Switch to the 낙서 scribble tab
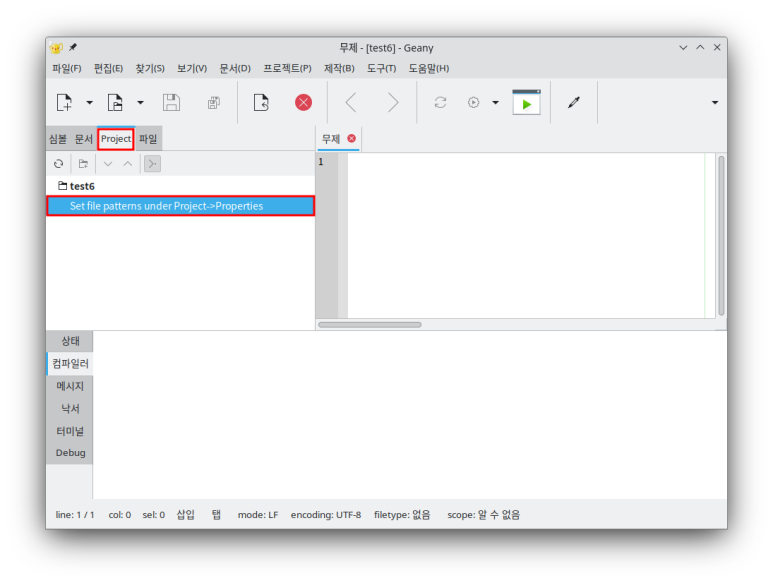 coord(70,409)
